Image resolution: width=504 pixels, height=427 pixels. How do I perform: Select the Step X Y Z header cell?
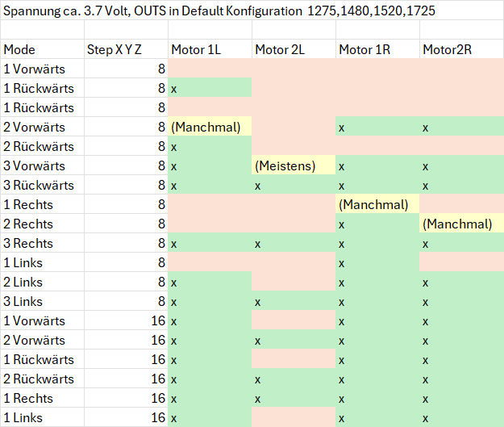126,49
